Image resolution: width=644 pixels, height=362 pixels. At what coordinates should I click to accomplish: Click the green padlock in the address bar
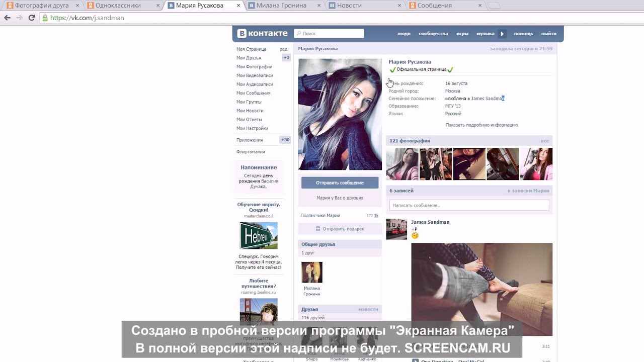point(45,18)
